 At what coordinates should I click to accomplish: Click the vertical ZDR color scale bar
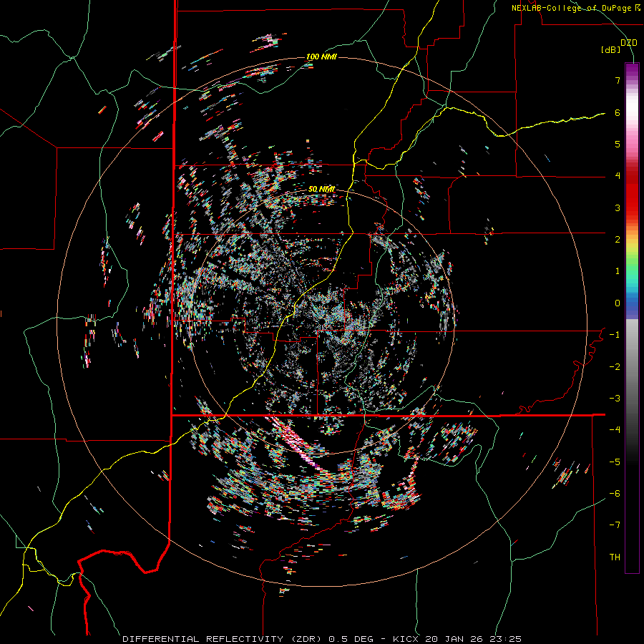click(x=632, y=318)
